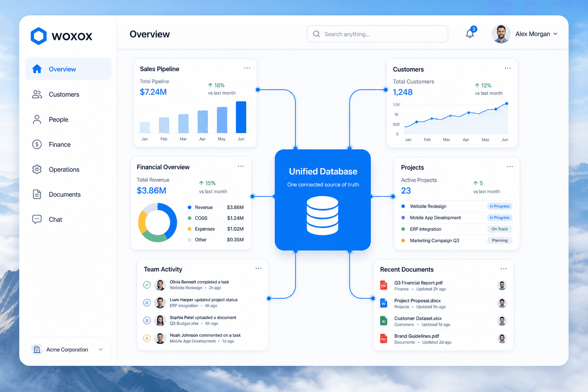The image size is (588, 392).
Task: Click Olivia Bennett's completed-task check icon
Action: pos(147,285)
